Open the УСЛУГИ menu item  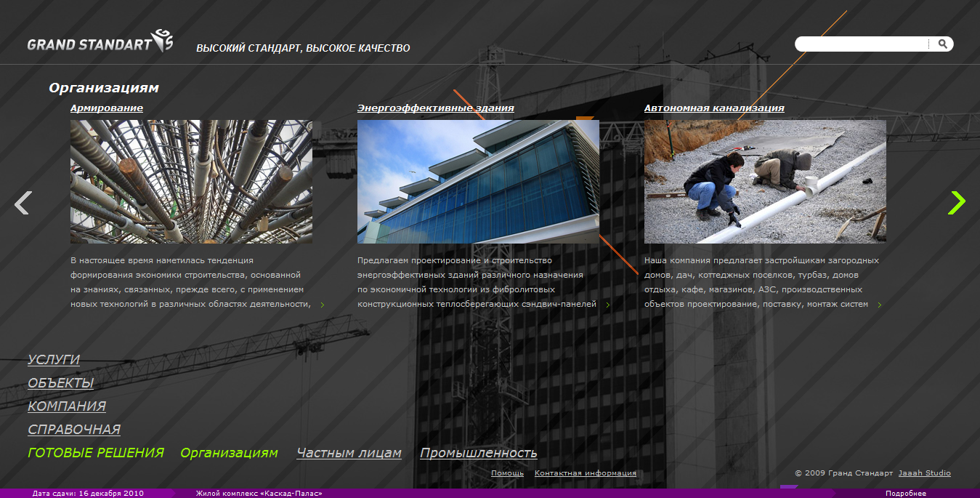(x=54, y=360)
